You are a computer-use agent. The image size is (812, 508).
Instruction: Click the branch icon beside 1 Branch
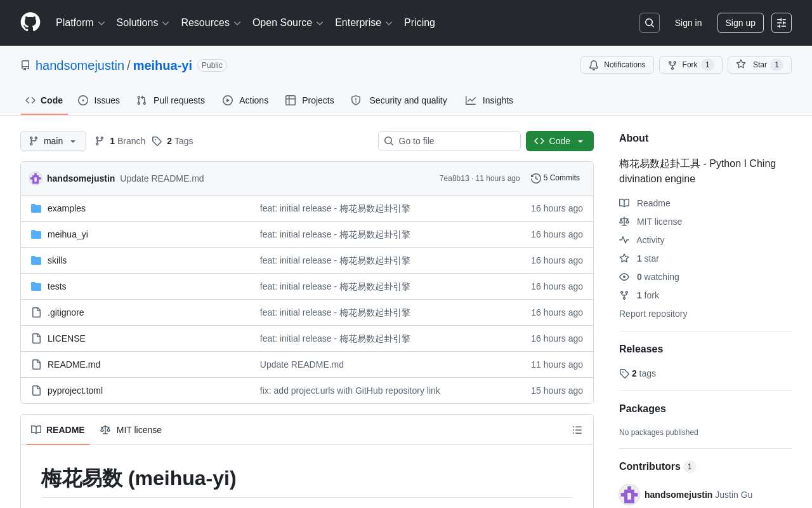tap(100, 141)
